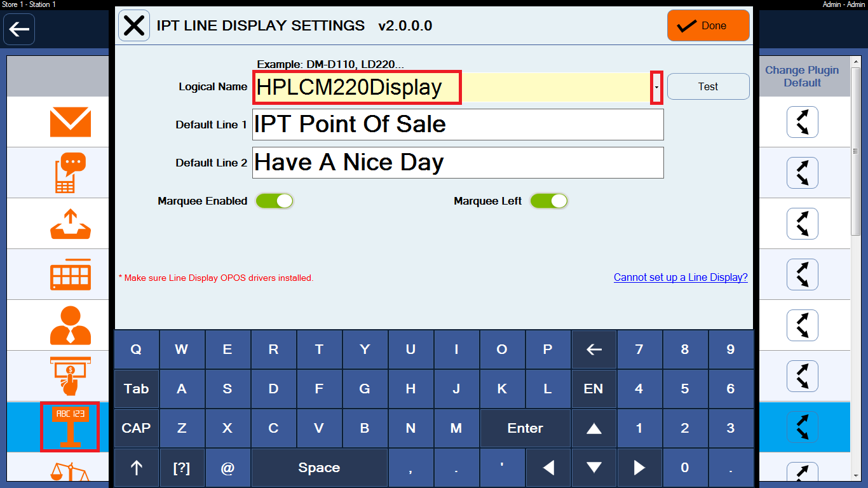Click the orange Done button
The height and width of the screenshot is (488, 868).
click(709, 25)
